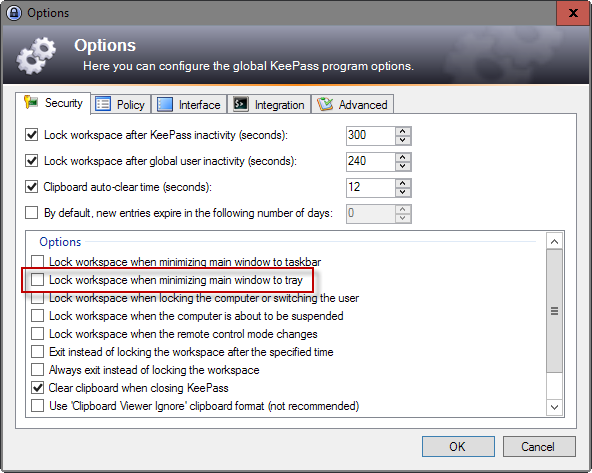The height and width of the screenshot is (473, 592).
Task: Enable new entries expire by default checkbox
Action: click(32, 213)
